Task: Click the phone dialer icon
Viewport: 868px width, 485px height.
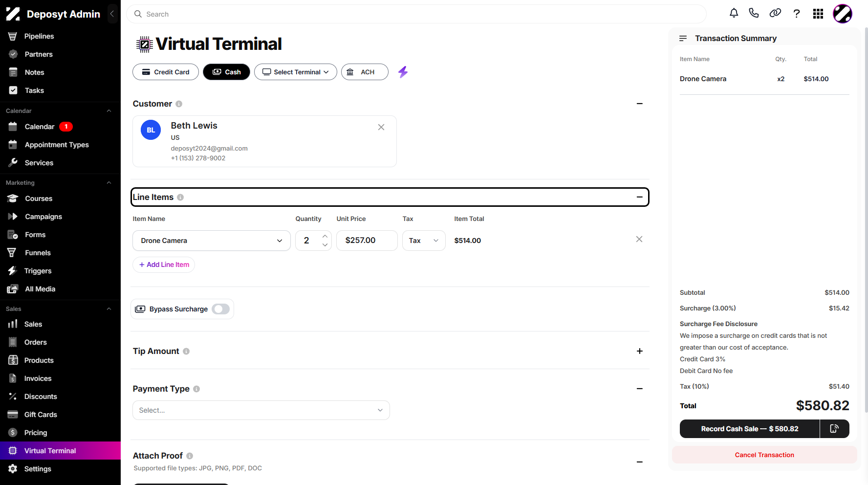Action: (x=754, y=13)
